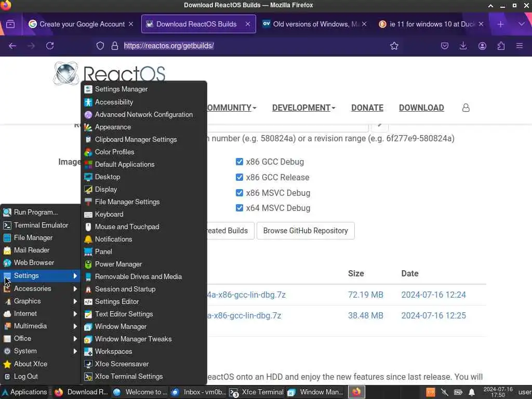
Task: Open Mouse and Touchpad icon
Action: pyautogui.click(x=88, y=227)
